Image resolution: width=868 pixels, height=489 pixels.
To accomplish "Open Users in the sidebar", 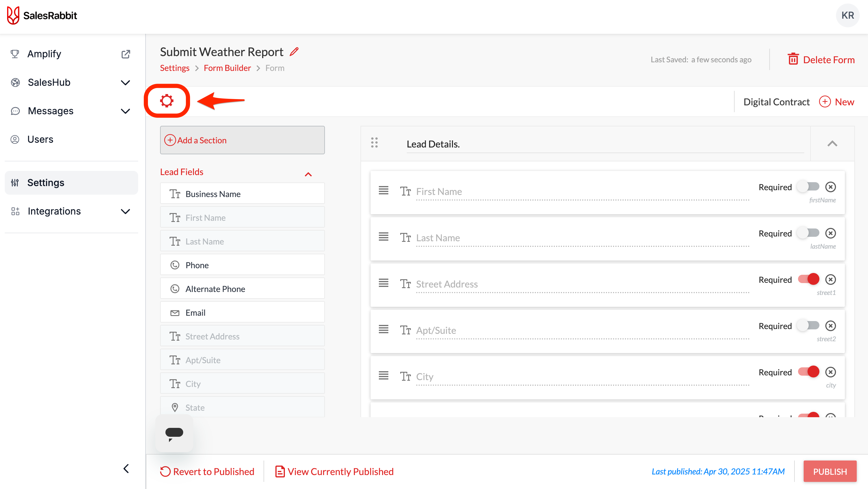I will tap(40, 139).
